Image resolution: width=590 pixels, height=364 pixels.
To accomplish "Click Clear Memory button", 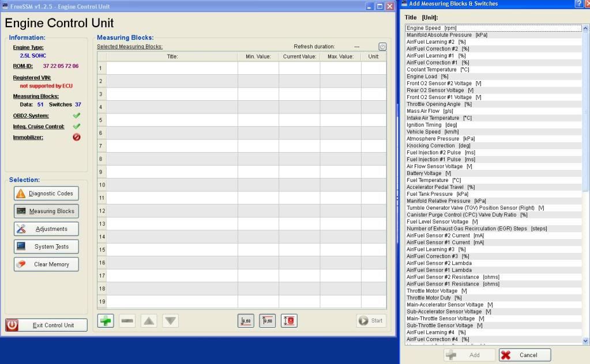I will pyautogui.click(x=46, y=264).
